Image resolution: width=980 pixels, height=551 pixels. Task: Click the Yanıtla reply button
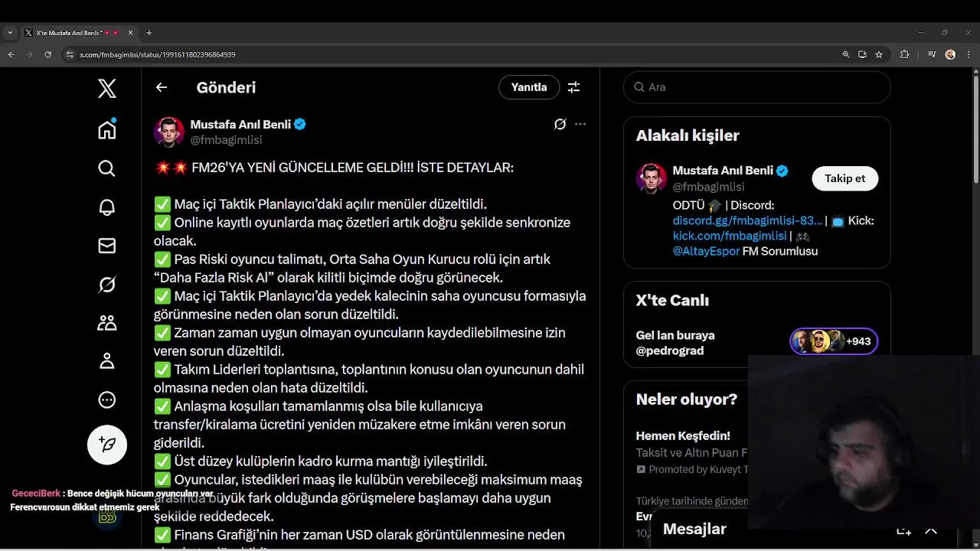[529, 87]
